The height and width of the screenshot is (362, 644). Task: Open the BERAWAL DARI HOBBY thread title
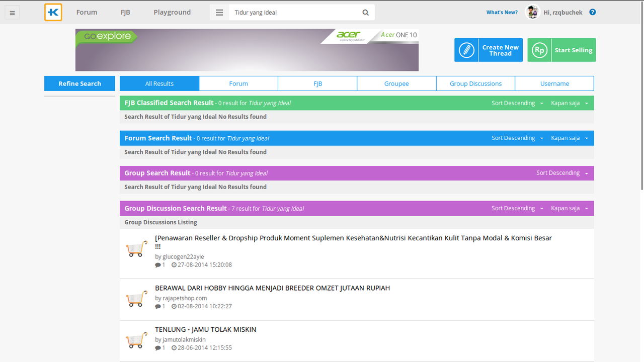tap(272, 288)
